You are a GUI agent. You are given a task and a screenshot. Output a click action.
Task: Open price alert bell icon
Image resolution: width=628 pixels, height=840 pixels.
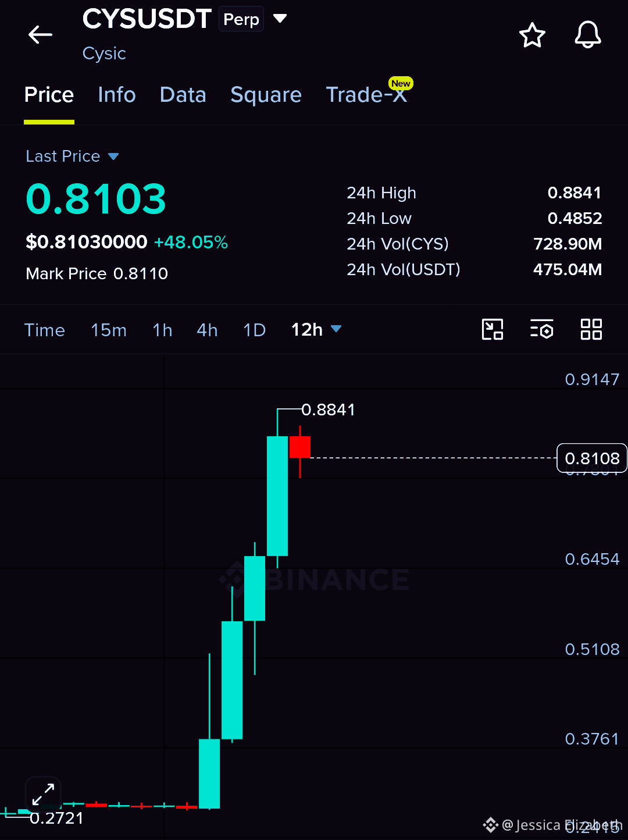point(588,35)
